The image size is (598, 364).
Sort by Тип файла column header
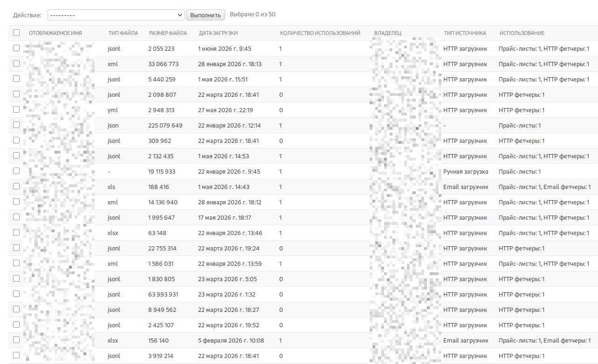pyautogui.click(x=123, y=33)
